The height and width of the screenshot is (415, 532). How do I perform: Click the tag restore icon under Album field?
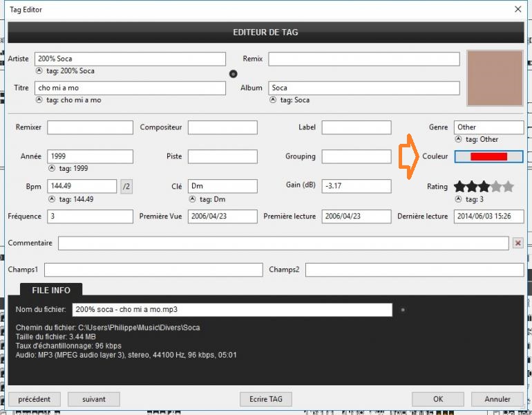click(x=272, y=100)
